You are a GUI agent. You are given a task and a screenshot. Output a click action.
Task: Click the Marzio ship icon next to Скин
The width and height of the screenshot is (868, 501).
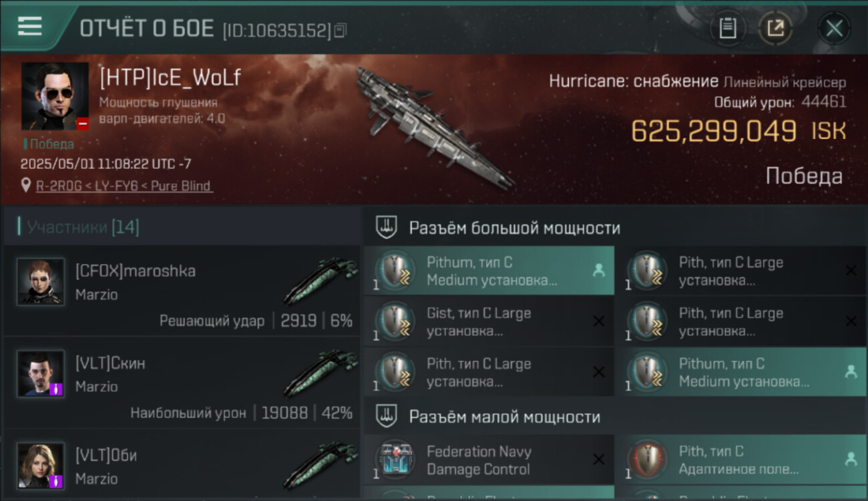320,373
